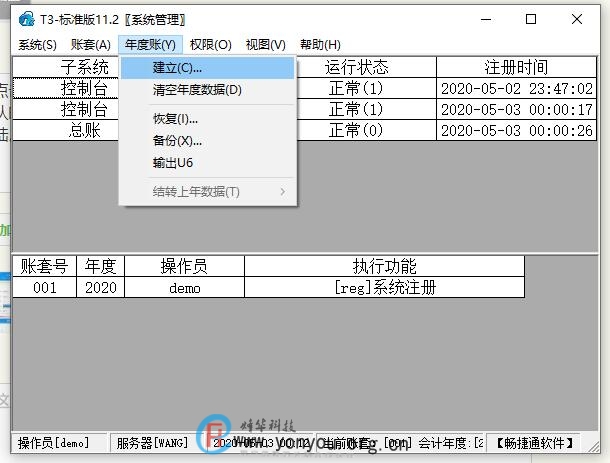The width and height of the screenshot is (610, 463).
Task: Choose 建立(C)... from the menu
Action: tap(208, 68)
